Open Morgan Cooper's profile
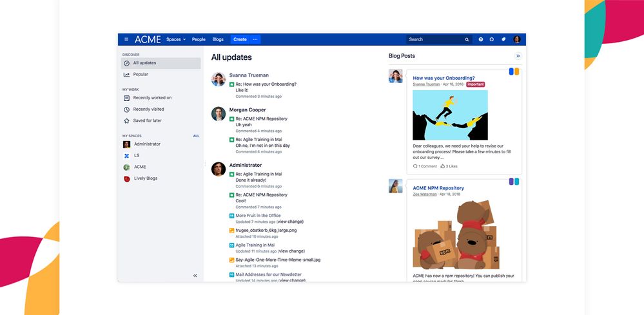This screenshot has width=644, height=315. [x=248, y=110]
